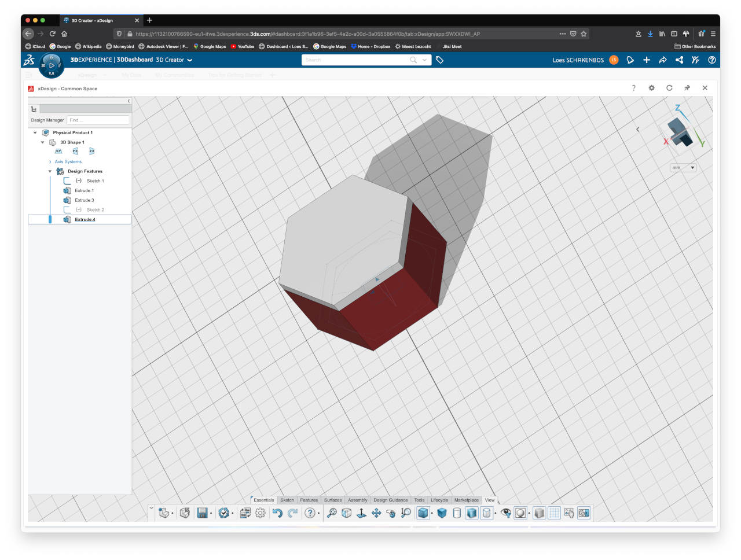Click the view selector cube in corner

point(680,132)
